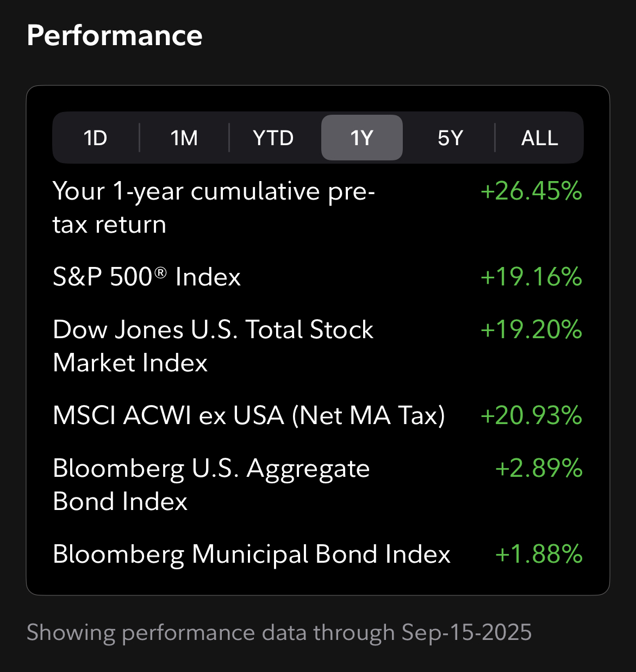Tap the +1.88% municipal bond value
The width and height of the screenshot is (636, 672).
[539, 554]
